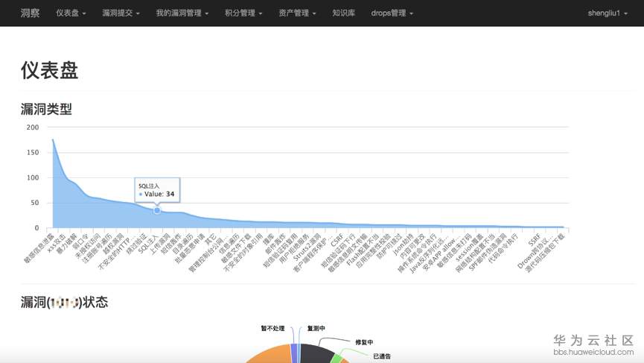644x363 pixels.
Task: Expand the 积分管理 menu
Action: click(x=243, y=13)
